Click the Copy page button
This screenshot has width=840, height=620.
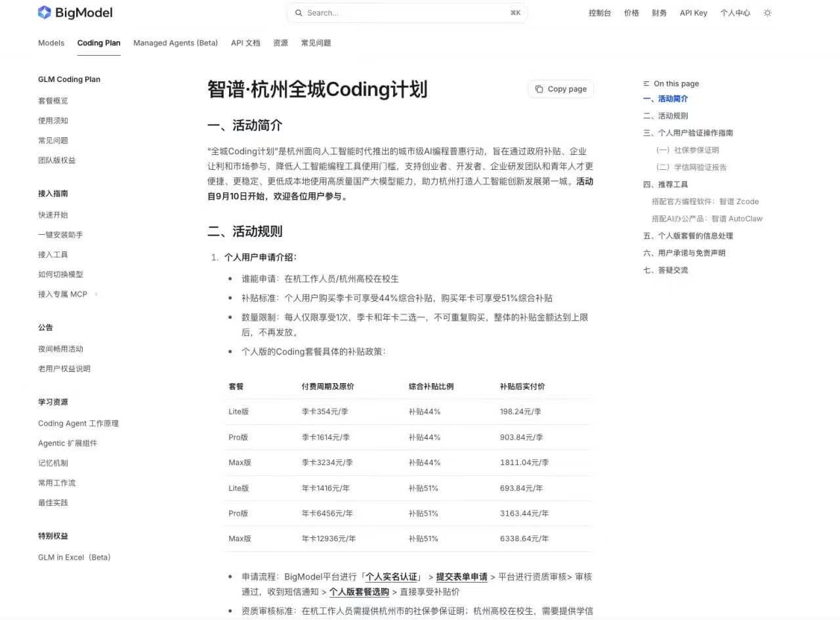560,89
